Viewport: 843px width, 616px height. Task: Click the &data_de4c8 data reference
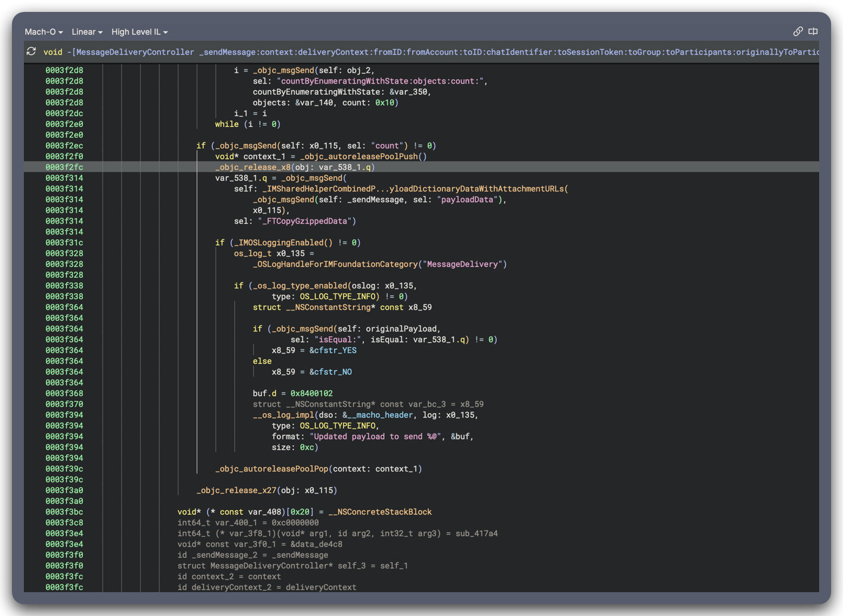[x=316, y=544]
